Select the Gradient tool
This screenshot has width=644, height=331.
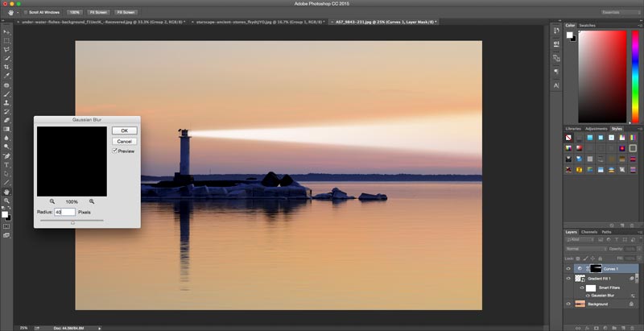pos(6,129)
